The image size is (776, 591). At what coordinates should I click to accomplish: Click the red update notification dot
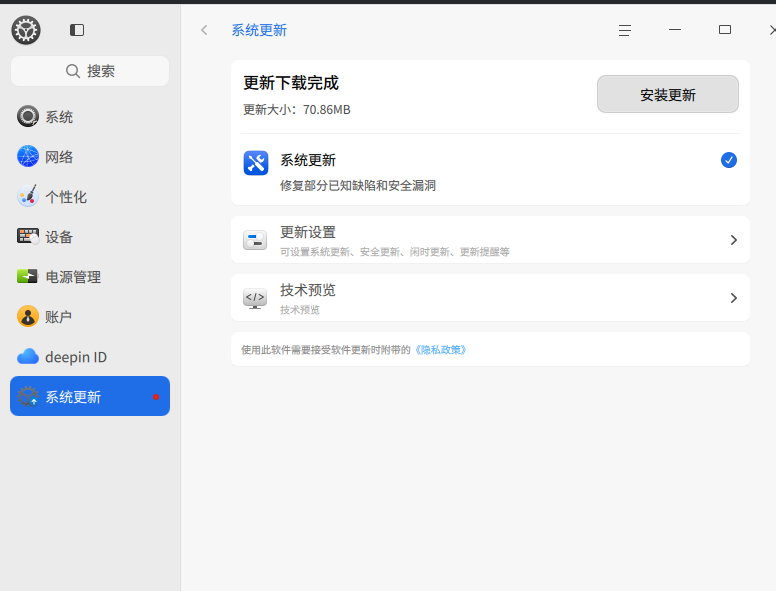tap(156, 397)
